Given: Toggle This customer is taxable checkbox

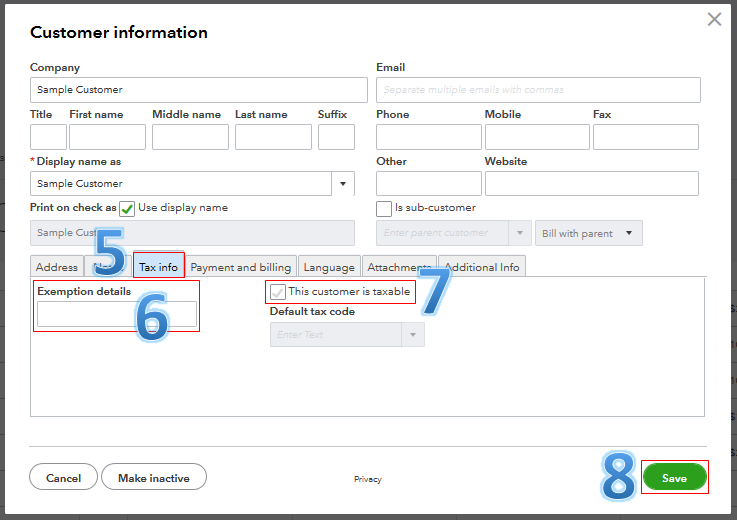Looking at the screenshot, I should point(278,292).
